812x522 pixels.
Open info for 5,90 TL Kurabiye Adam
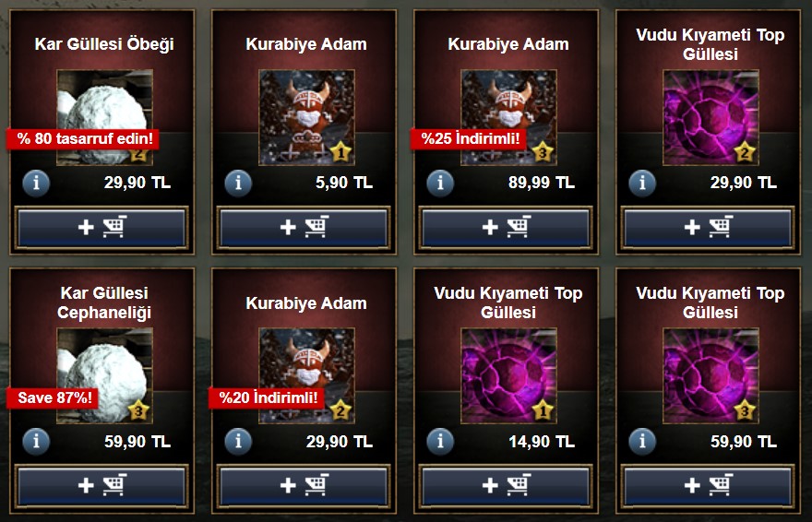point(238,183)
